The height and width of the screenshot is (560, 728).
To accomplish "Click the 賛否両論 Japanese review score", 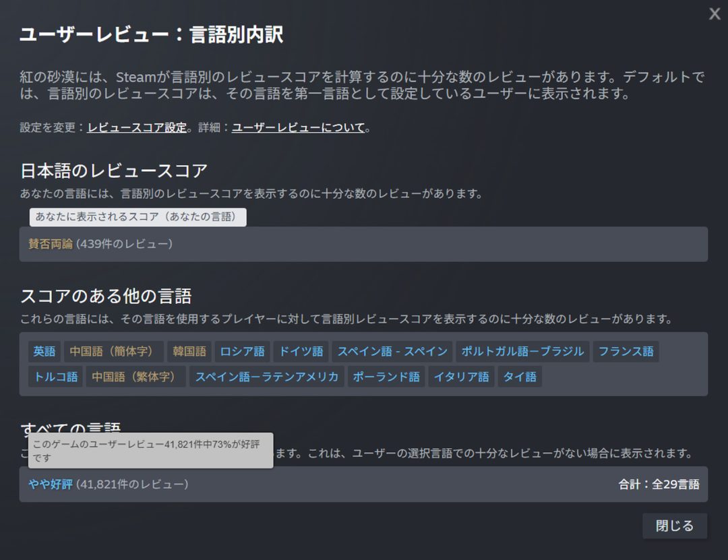I will (51, 244).
